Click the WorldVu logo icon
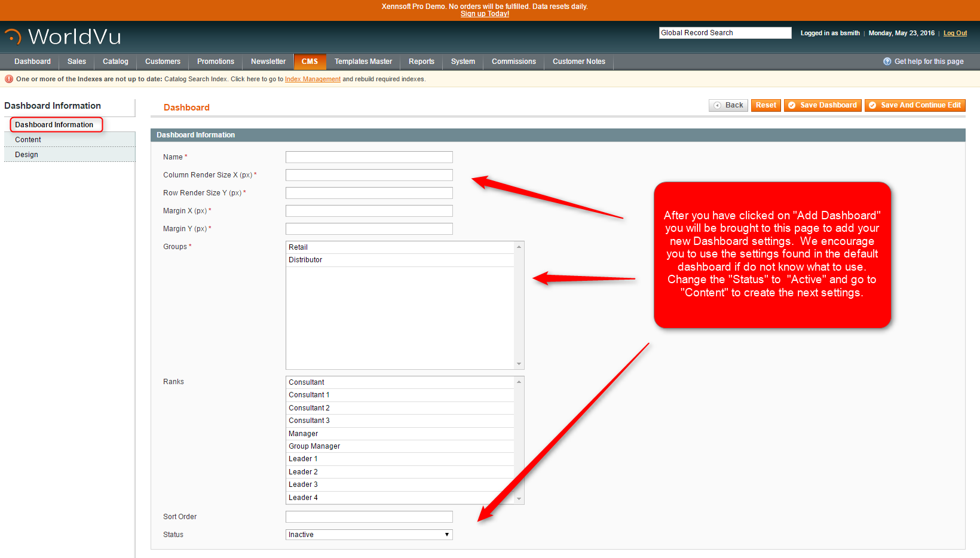Screen dimensions: 980x558 [x=13, y=37]
